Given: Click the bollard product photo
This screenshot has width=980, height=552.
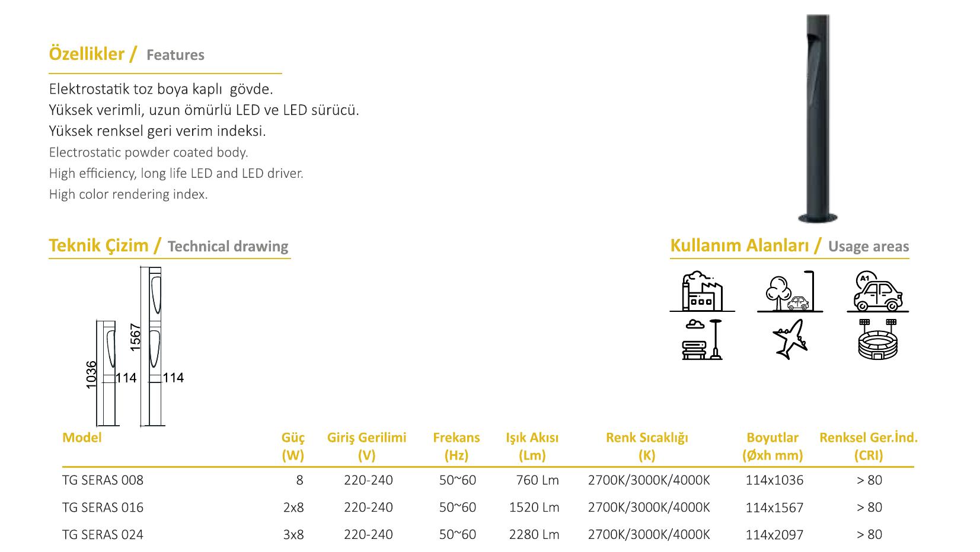Looking at the screenshot, I should [x=819, y=119].
